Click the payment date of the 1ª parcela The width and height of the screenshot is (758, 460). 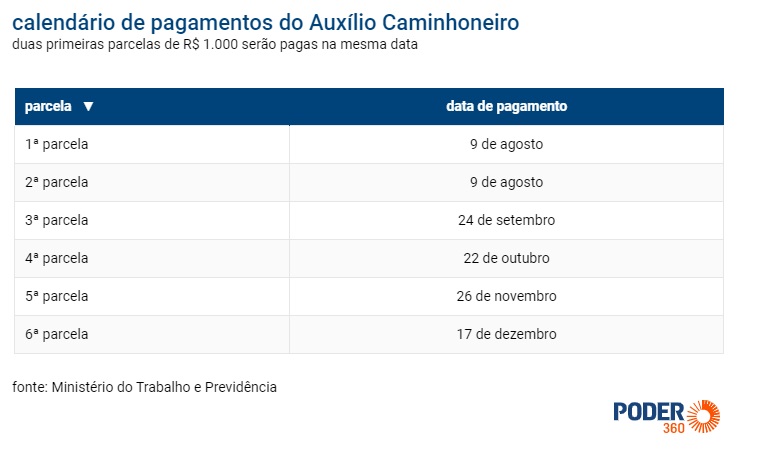(x=506, y=144)
